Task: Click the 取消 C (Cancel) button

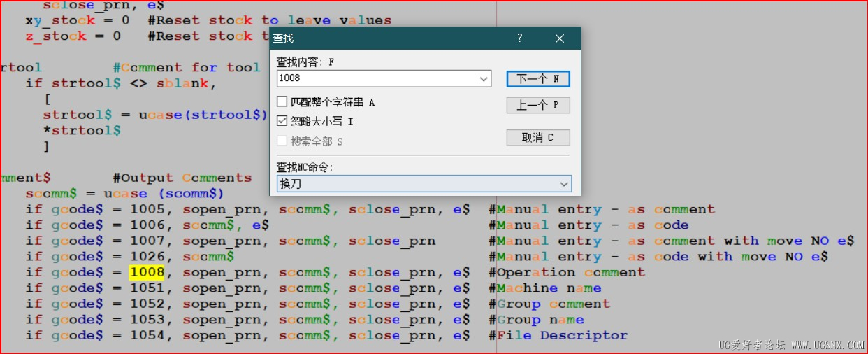Action: pos(538,138)
